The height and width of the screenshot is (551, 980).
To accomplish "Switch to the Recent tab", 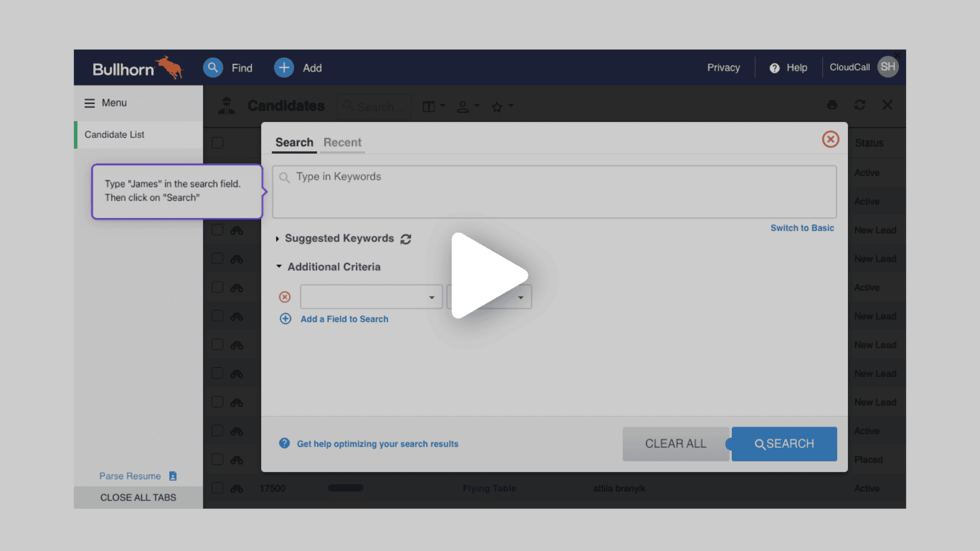I will pyautogui.click(x=342, y=142).
